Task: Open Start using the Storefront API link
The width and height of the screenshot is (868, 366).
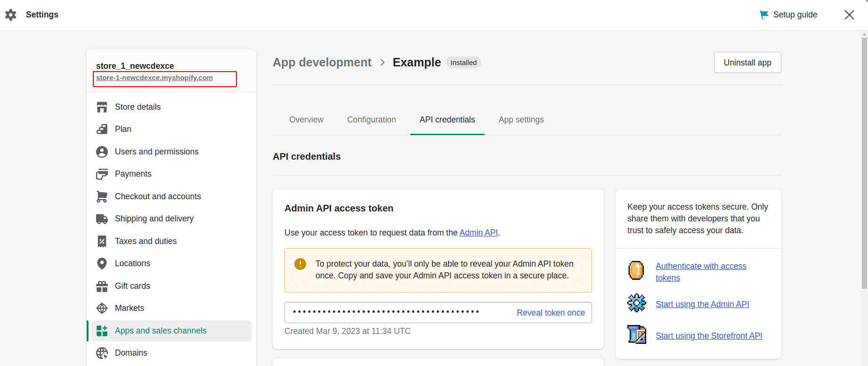Action: pyautogui.click(x=709, y=336)
